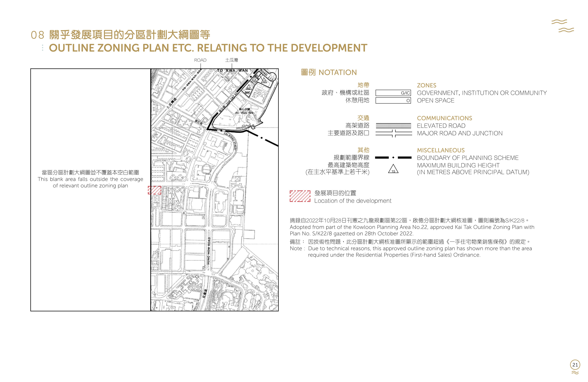The image size is (588, 382).
Task: Click the red hatched development site on map
Action: click(154, 190)
